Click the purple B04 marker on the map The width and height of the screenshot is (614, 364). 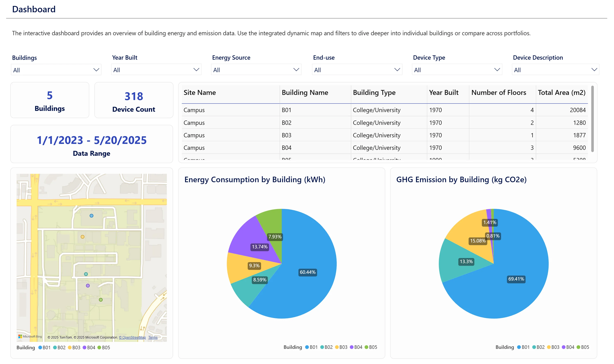coord(88,286)
